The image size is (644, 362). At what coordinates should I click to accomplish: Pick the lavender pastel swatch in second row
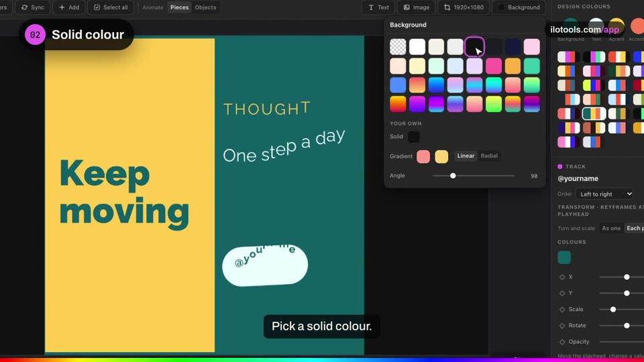(474, 66)
